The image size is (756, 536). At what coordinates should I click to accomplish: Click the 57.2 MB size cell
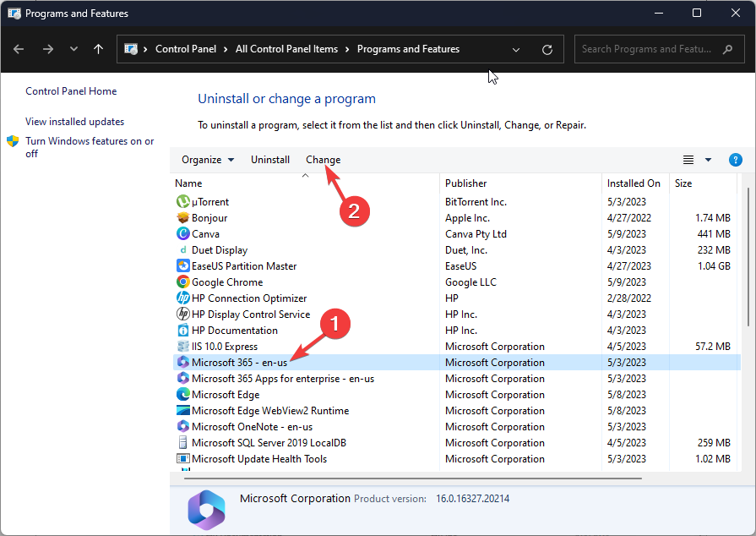point(713,347)
